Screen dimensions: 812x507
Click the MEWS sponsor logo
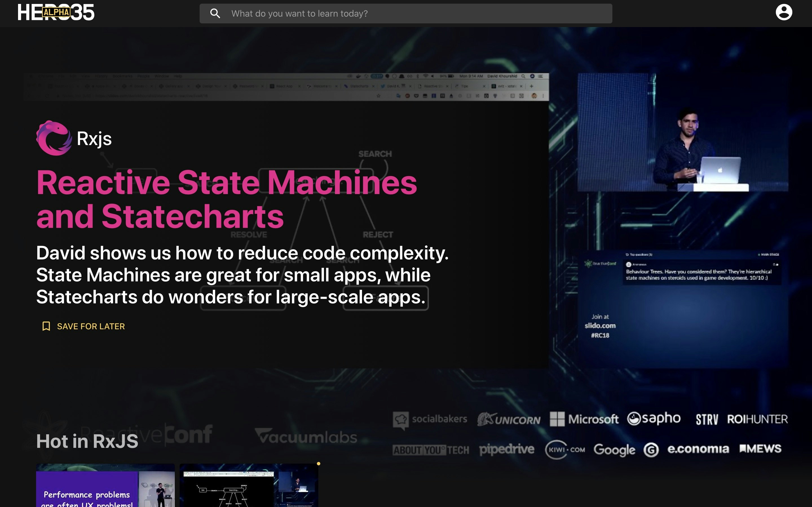click(x=760, y=449)
